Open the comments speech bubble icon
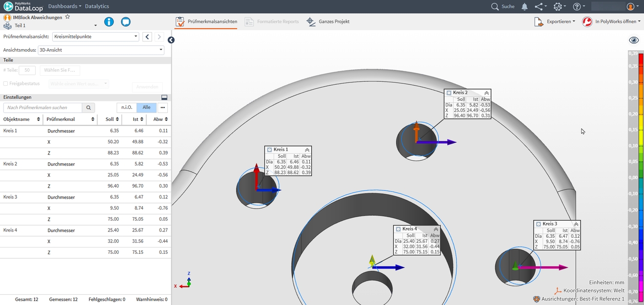644x305 pixels. 125,22
